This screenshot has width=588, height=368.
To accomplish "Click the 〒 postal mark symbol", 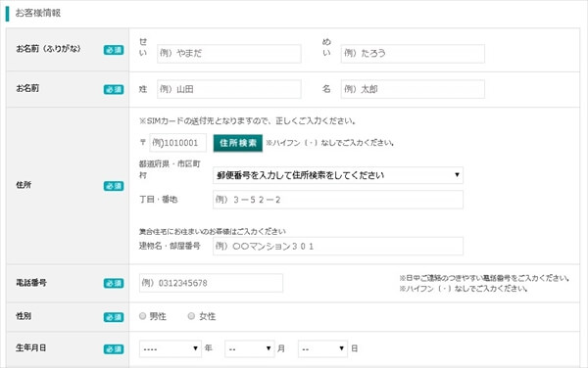I will [143, 142].
